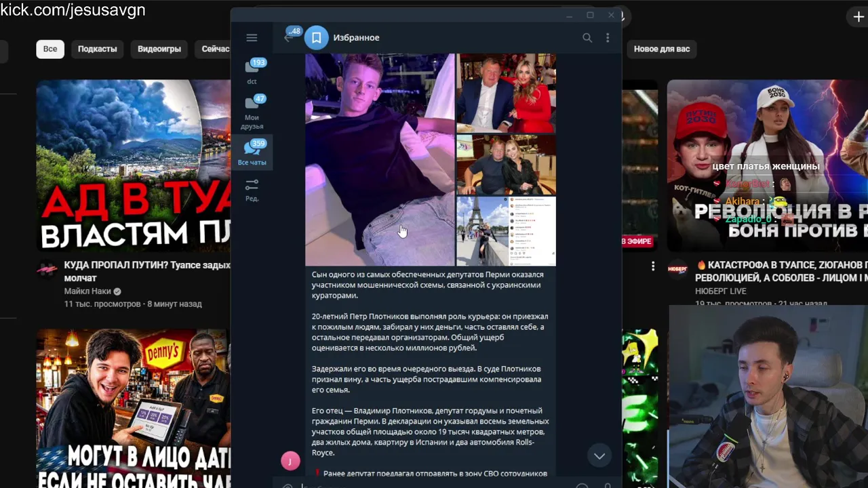Click the kick.com/jesusavgn overlay text
The height and width of the screenshot is (488, 868).
73,9
